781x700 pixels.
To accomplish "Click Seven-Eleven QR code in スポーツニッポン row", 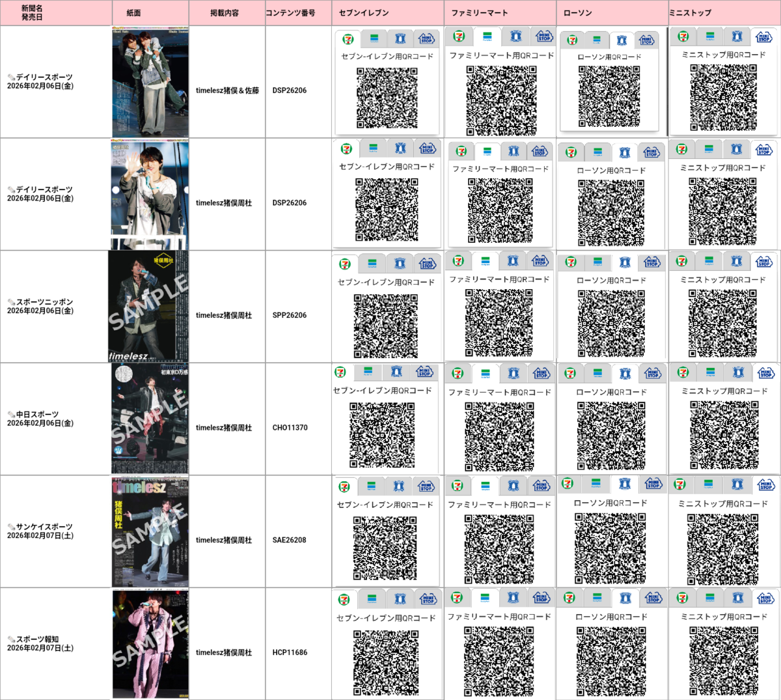I will click(386, 326).
